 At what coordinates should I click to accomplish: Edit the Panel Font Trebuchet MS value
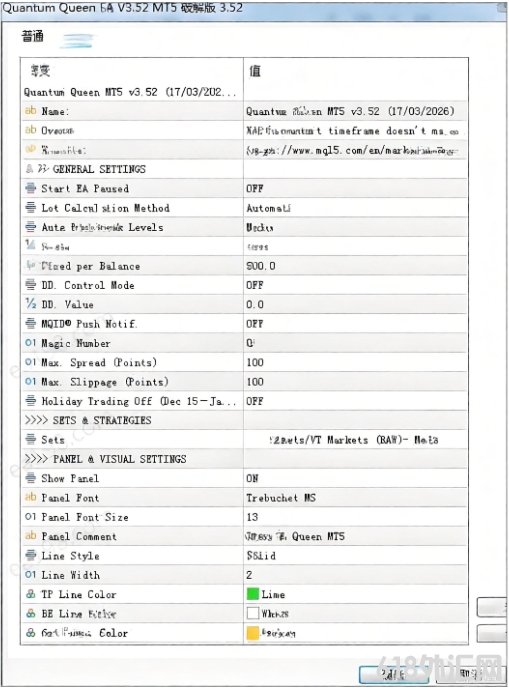coord(355,498)
